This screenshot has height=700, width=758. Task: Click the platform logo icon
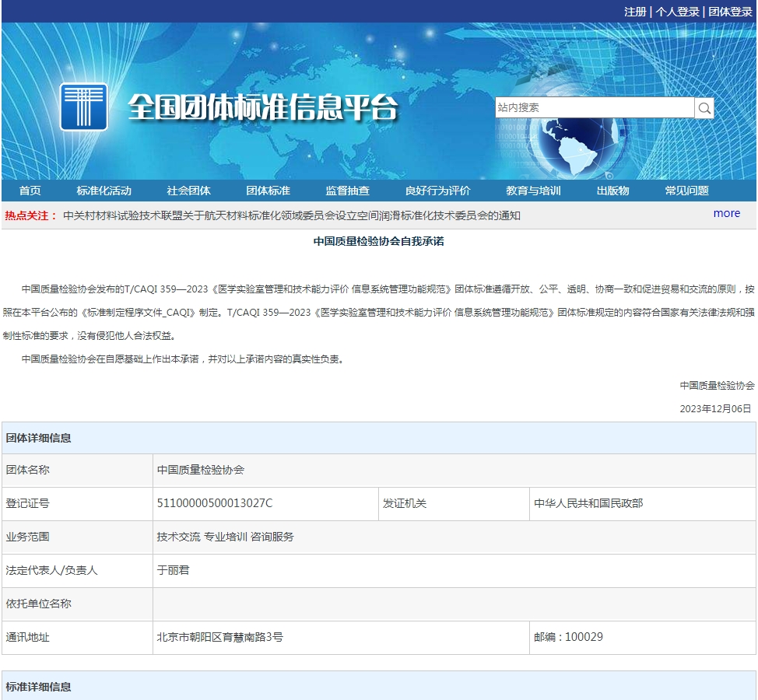tap(83, 107)
